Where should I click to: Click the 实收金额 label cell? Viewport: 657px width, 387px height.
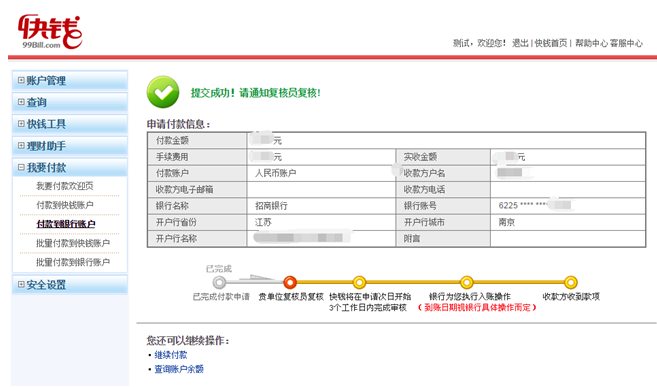click(x=443, y=157)
